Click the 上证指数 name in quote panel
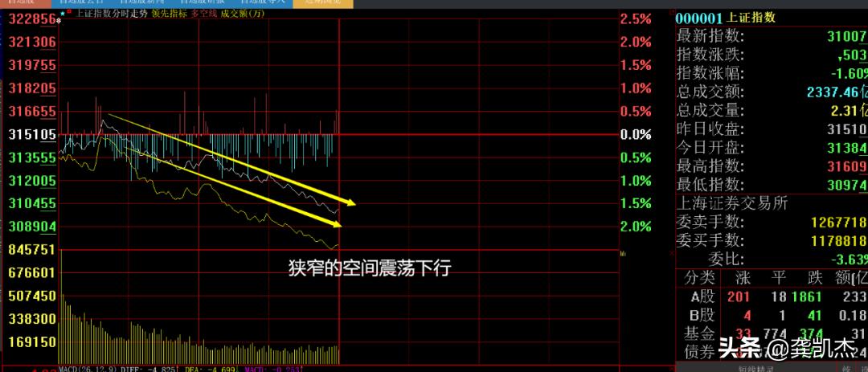Viewport: 868px width, 372px height. [x=751, y=17]
